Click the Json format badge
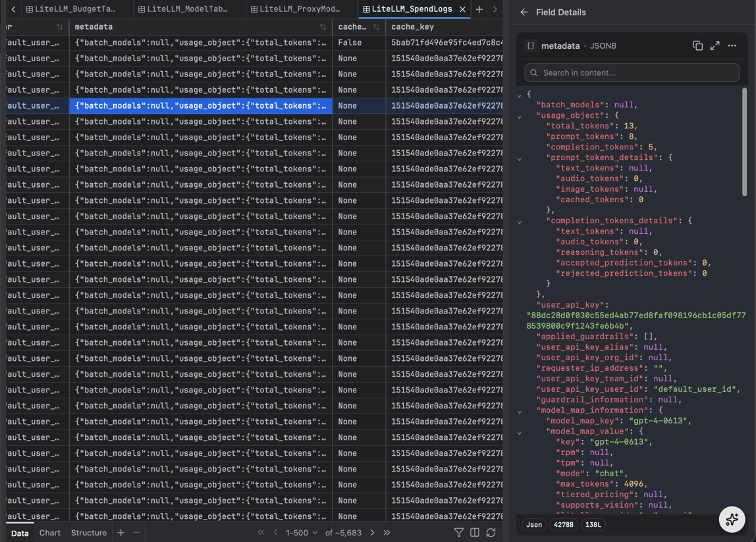The image size is (756, 542). click(x=533, y=524)
